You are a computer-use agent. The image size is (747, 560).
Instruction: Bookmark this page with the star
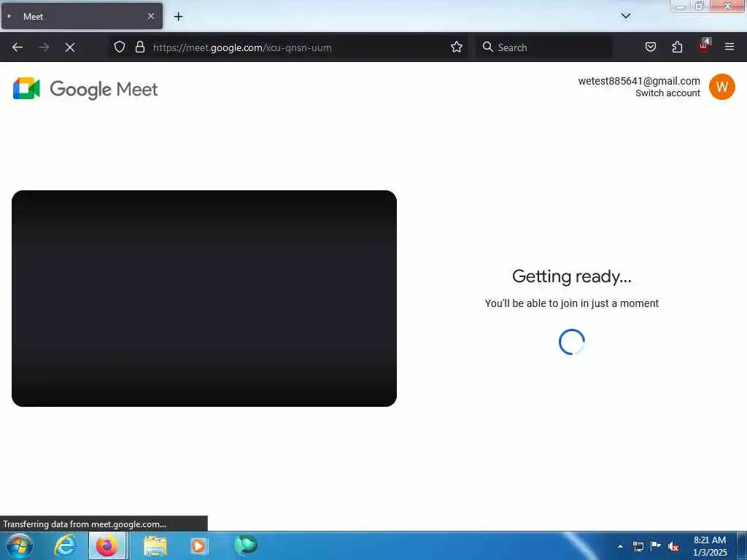[457, 47]
